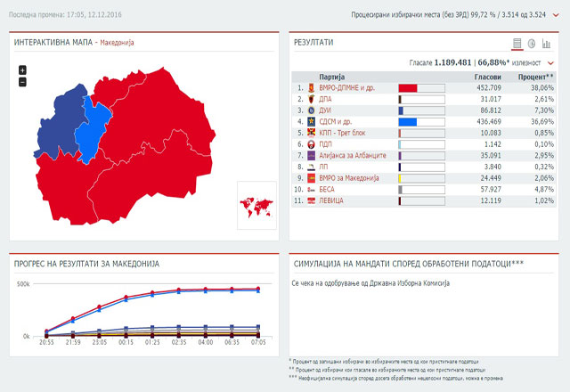Click the Македонија map breadcrumb link
This screenshot has height=392, width=570.
[x=117, y=43]
